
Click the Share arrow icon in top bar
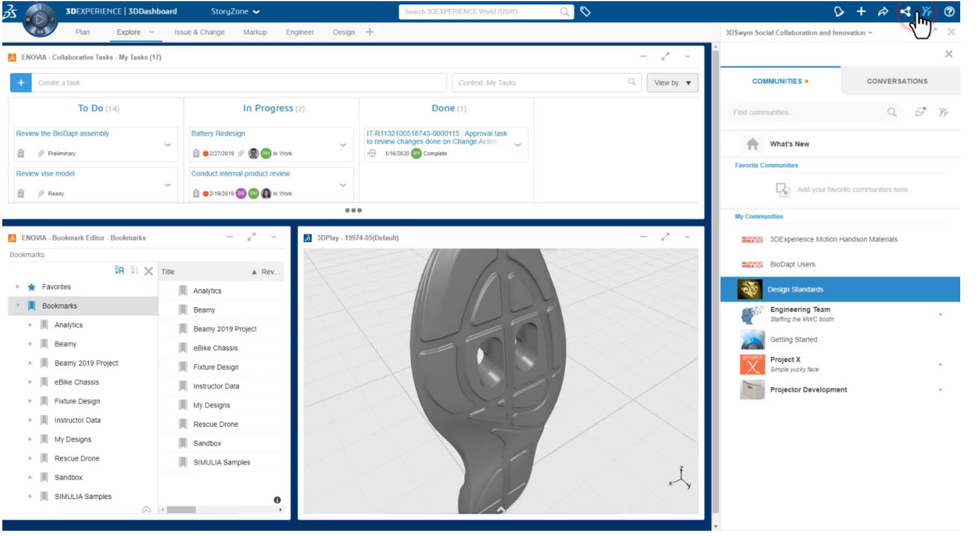(x=883, y=12)
